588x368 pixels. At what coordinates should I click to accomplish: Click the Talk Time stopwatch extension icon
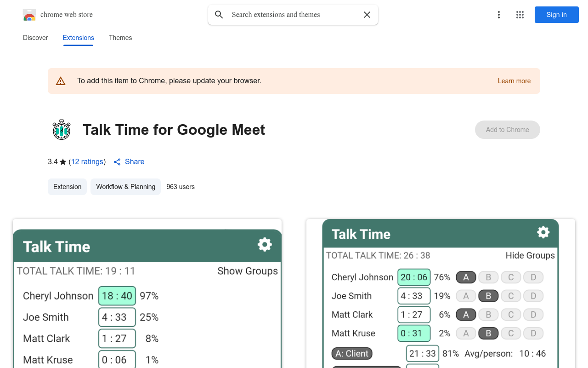click(61, 130)
